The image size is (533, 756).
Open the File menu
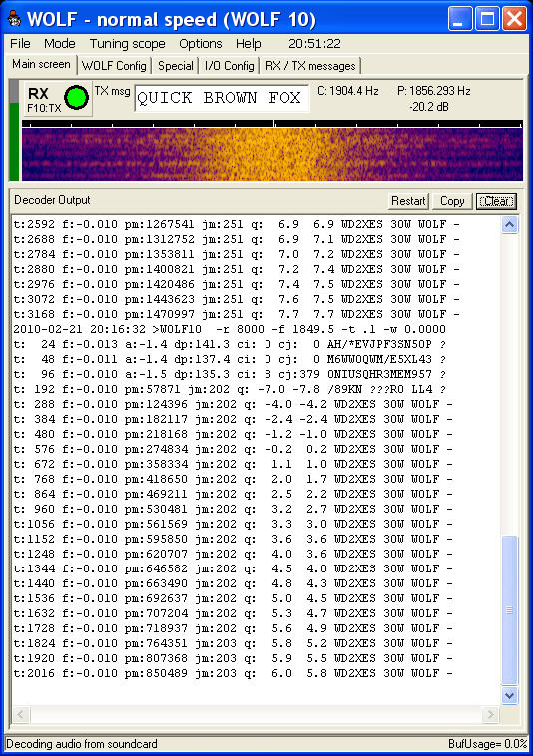click(x=20, y=44)
